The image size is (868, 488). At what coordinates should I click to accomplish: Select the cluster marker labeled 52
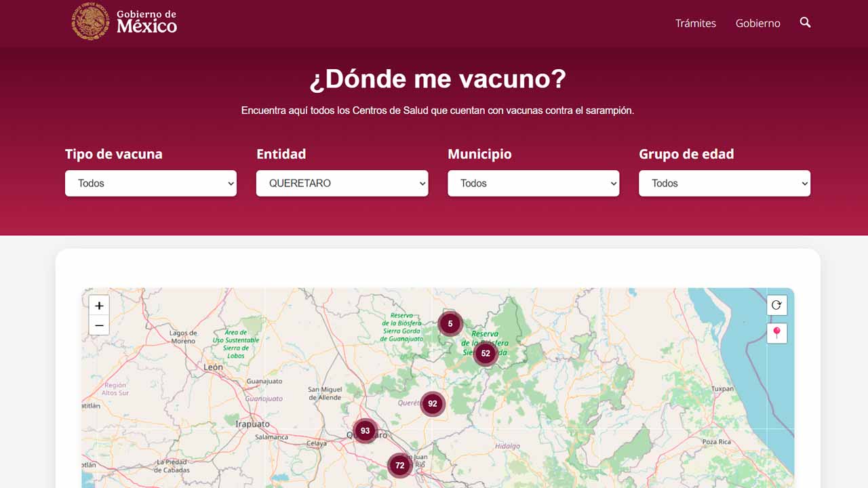coord(486,353)
